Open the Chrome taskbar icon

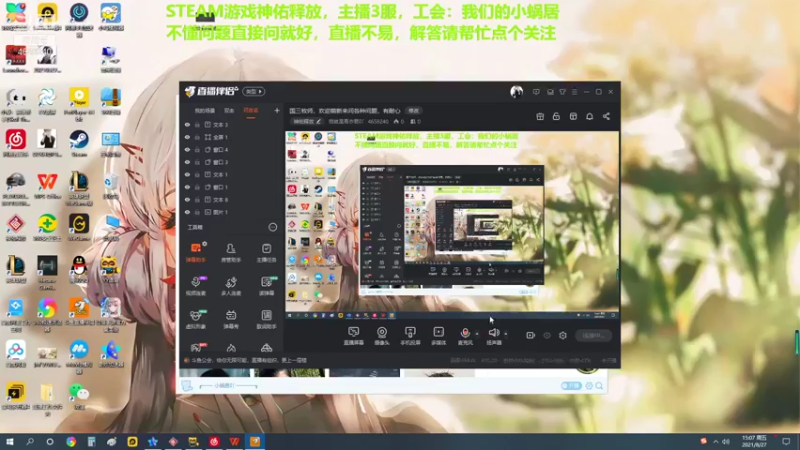tap(71, 441)
